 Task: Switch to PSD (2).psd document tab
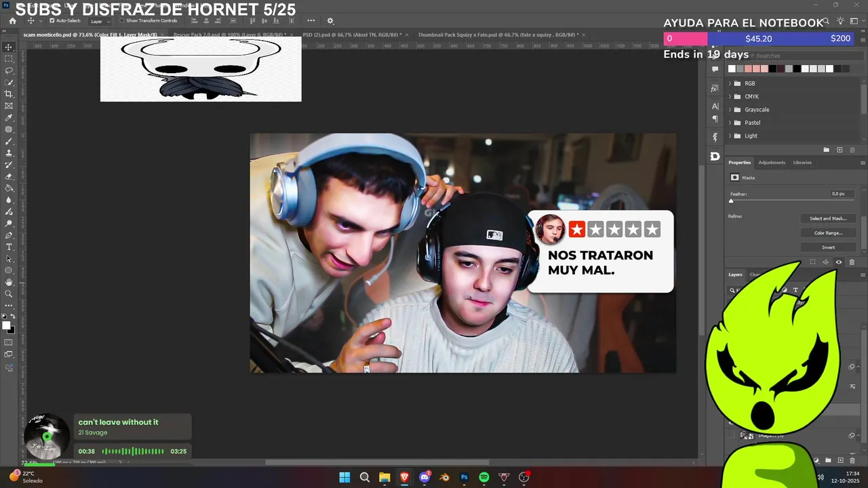pyautogui.click(x=352, y=35)
